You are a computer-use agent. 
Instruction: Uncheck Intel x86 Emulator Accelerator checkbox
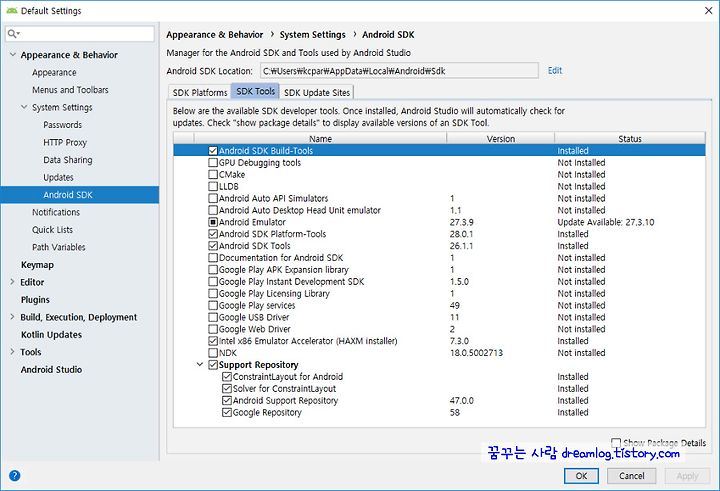[x=213, y=341]
